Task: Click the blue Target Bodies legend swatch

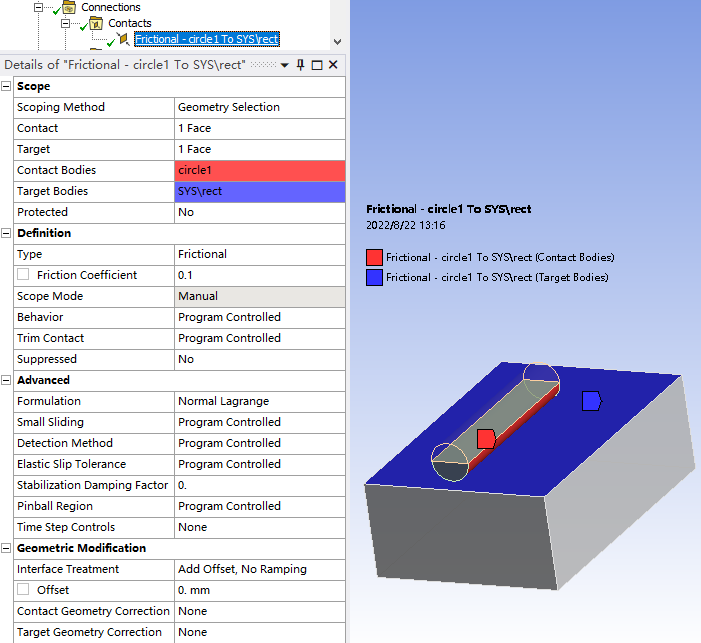Action: pyautogui.click(x=374, y=277)
